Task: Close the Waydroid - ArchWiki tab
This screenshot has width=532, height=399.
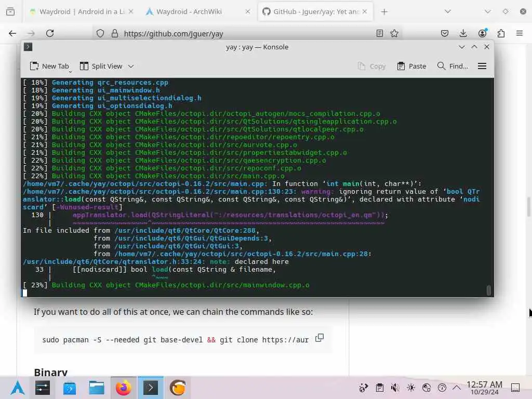Action: 248,11
